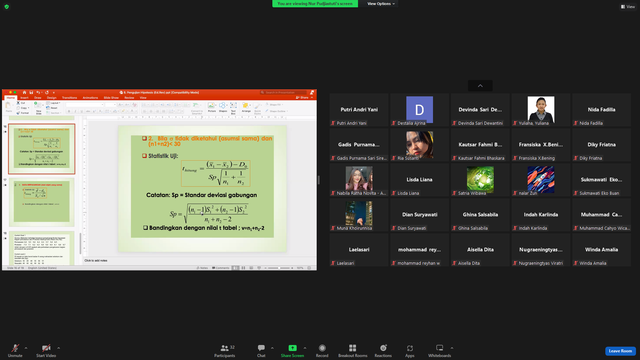Image resolution: width=640 pixels, height=360 pixels.
Task: Expand the caret beside Whiteboards
Action: tap(452, 348)
